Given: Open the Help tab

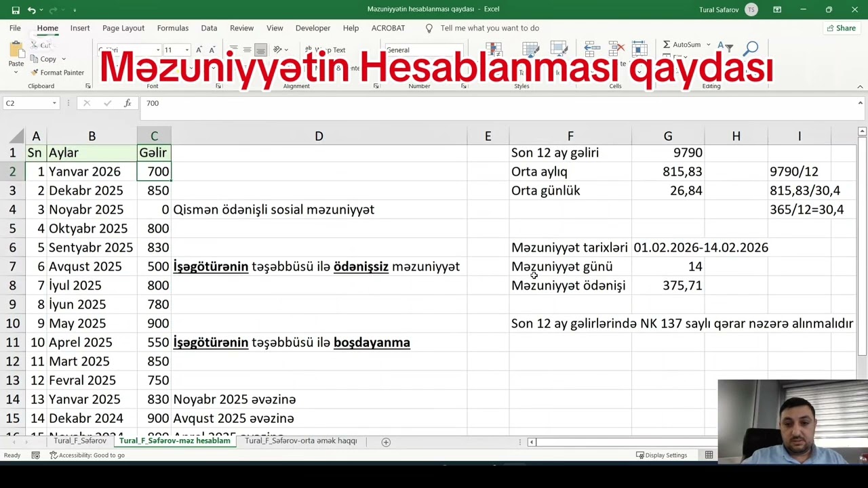Looking at the screenshot, I should click(351, 28).
